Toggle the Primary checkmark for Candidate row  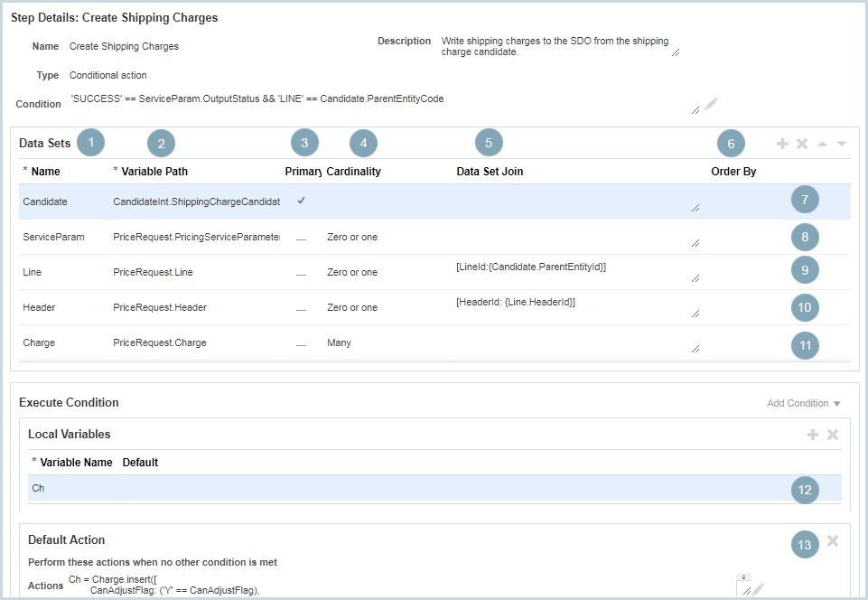pyautogui.click(x=301, y=201)
